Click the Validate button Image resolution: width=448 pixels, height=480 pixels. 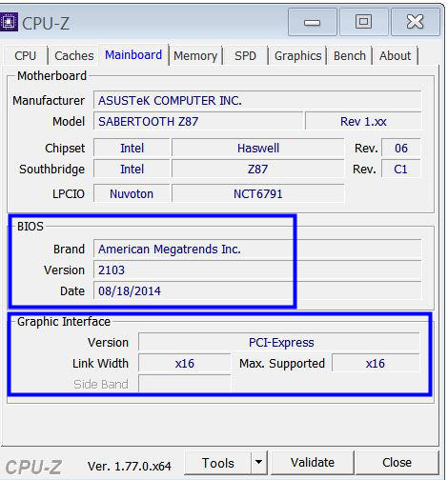(313, 463)
